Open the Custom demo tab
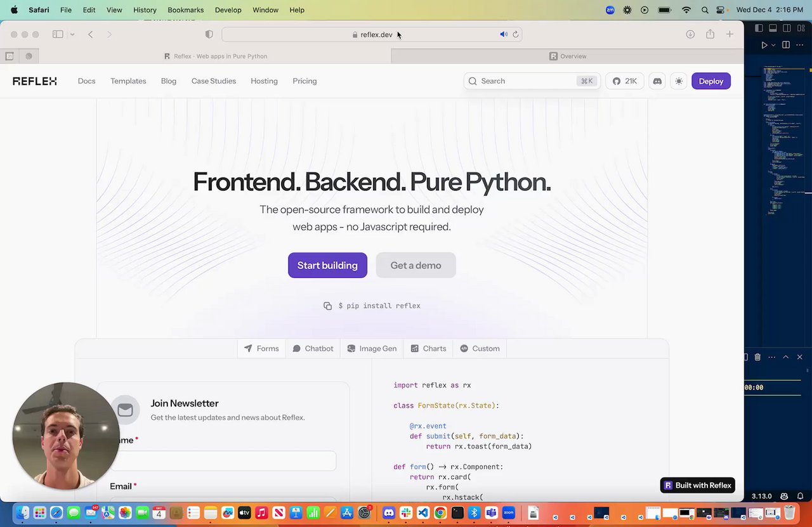 coord(480,349)
